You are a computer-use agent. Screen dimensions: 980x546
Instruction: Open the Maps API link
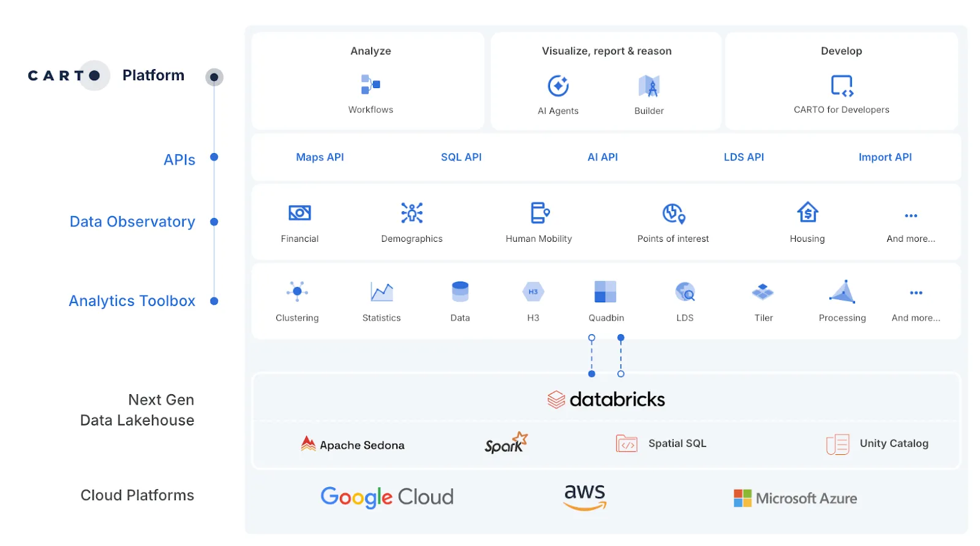point(320,157)
